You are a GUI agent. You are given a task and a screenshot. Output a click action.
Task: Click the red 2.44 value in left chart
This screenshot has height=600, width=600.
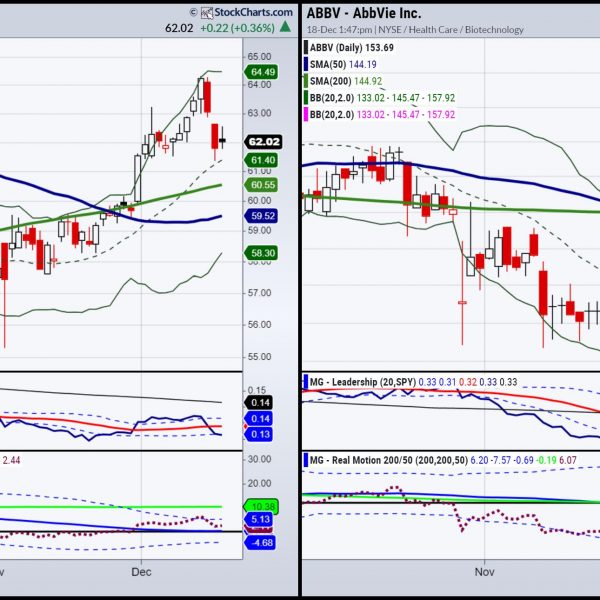pyautogui.click(x=11, y=460)
